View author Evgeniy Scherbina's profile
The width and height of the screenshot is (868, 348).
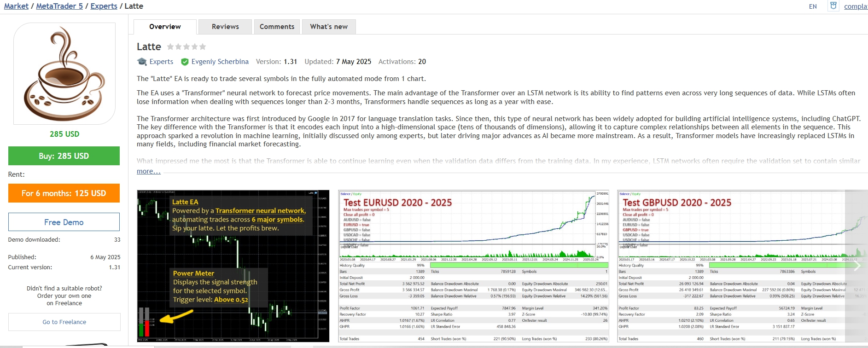[x=220, y=62]
